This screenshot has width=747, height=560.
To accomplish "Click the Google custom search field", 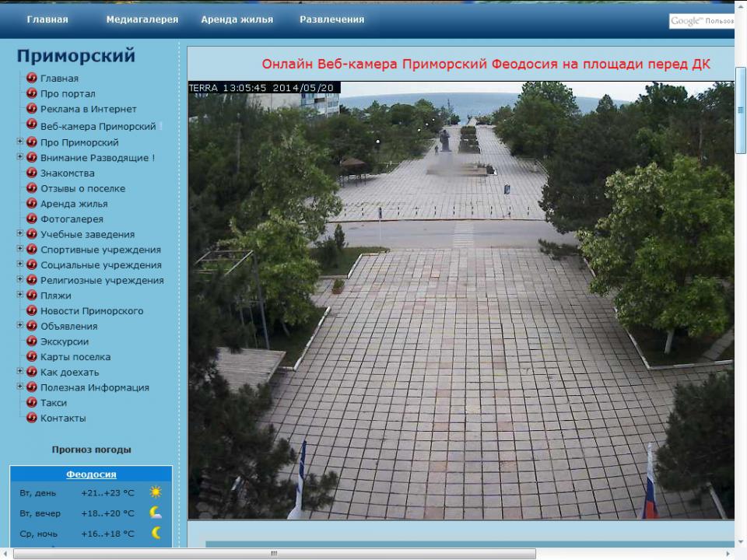I will (x=700, y=21).
